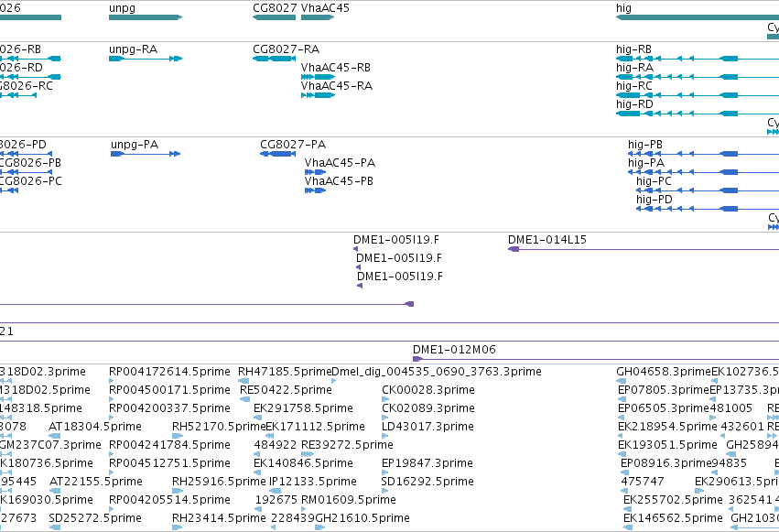The image size is (779, 532).
Task: Select the LD43017.3prime label
Action: point(427,427)
